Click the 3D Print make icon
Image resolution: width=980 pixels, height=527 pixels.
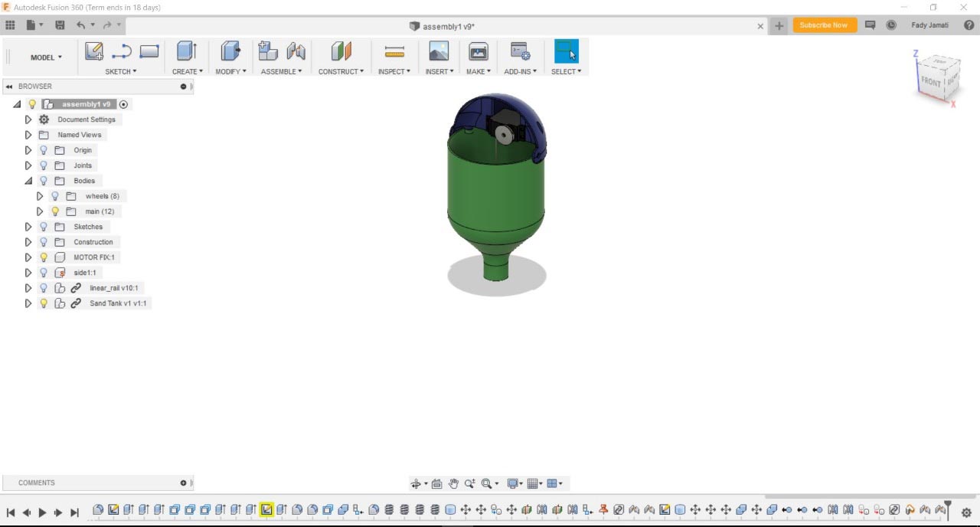click(479, 51)
